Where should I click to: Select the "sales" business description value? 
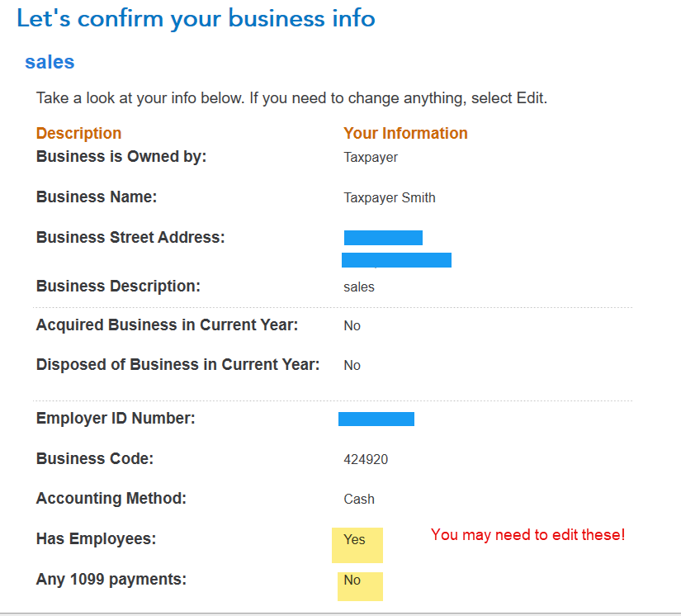[359, 287]
